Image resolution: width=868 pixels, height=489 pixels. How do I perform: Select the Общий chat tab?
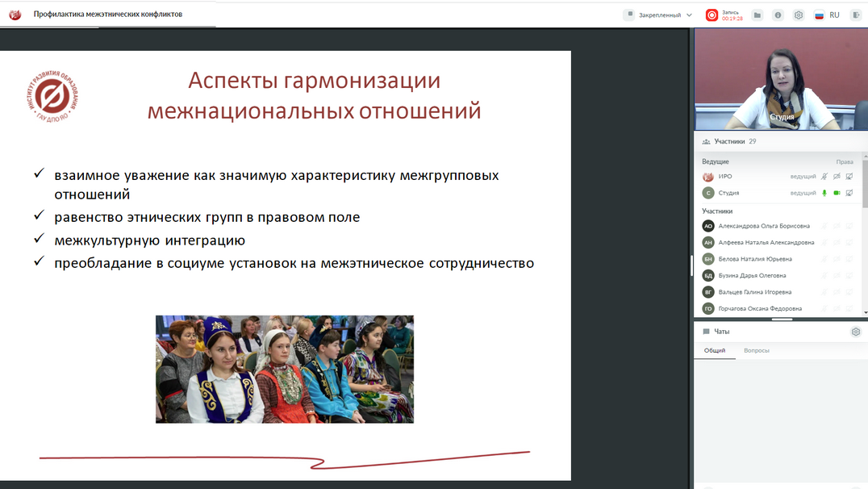[x=715, y=350]
